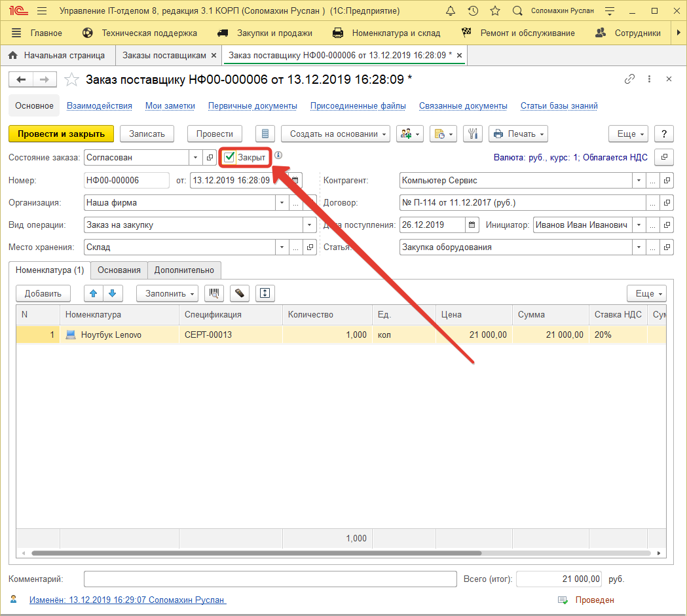
Task: Click the Провести и закрыть button
Action: [61, 134]
